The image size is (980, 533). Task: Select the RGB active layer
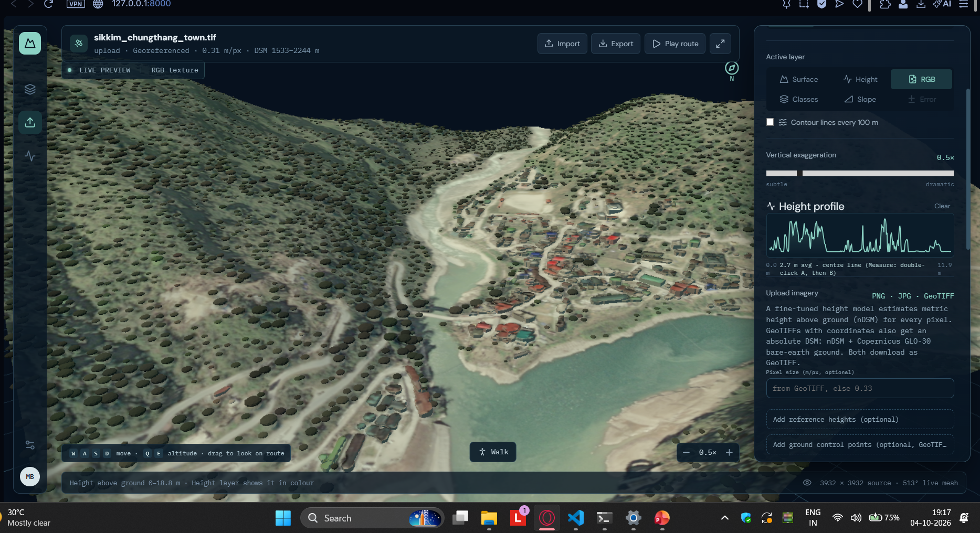pos(922,79)
